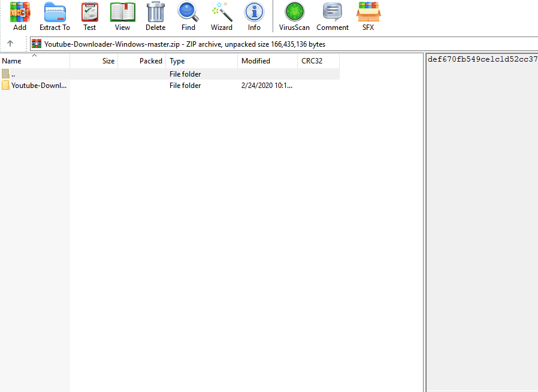
Task: Click the archive path address field
Action: tap(284, 44)
